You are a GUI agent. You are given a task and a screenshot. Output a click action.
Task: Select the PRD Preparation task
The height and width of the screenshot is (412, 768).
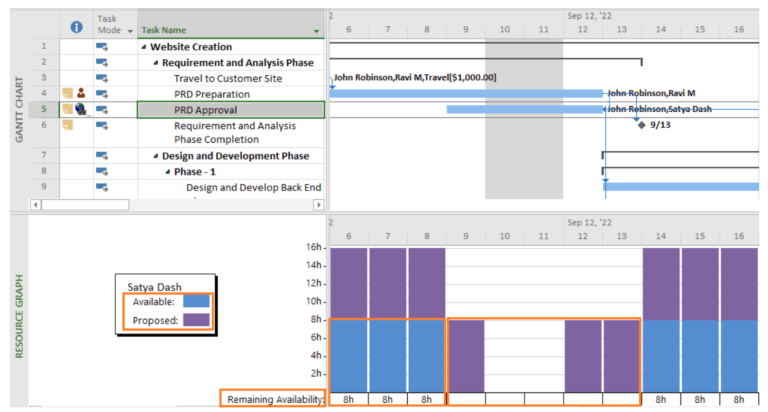tap(211, 94)
